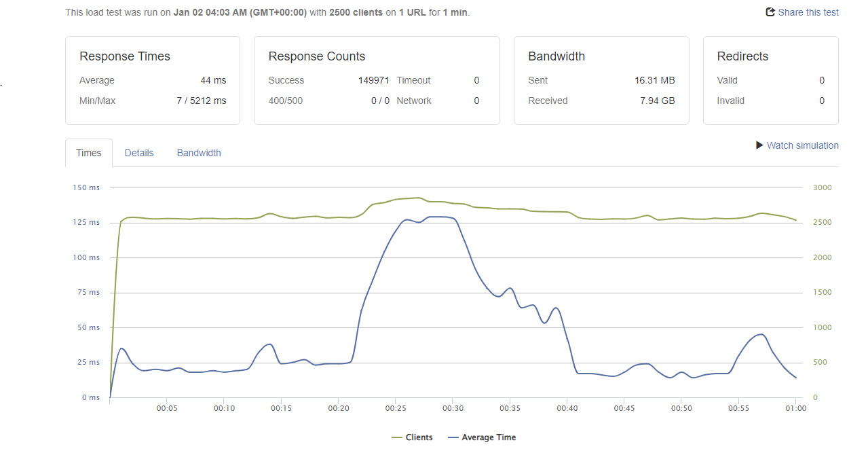Click the 150 ms left axis label
The image size is (868, 451).
(86, 187)
